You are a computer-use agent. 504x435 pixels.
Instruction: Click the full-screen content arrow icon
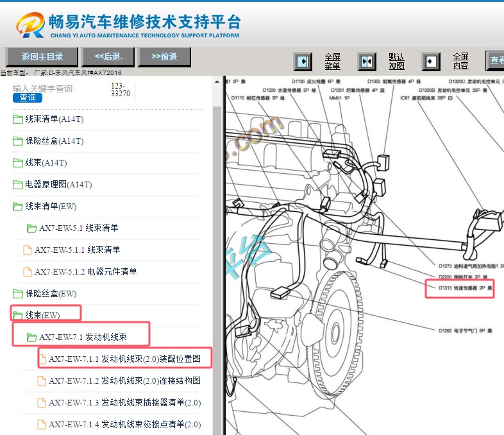click(x=431, y=61)
